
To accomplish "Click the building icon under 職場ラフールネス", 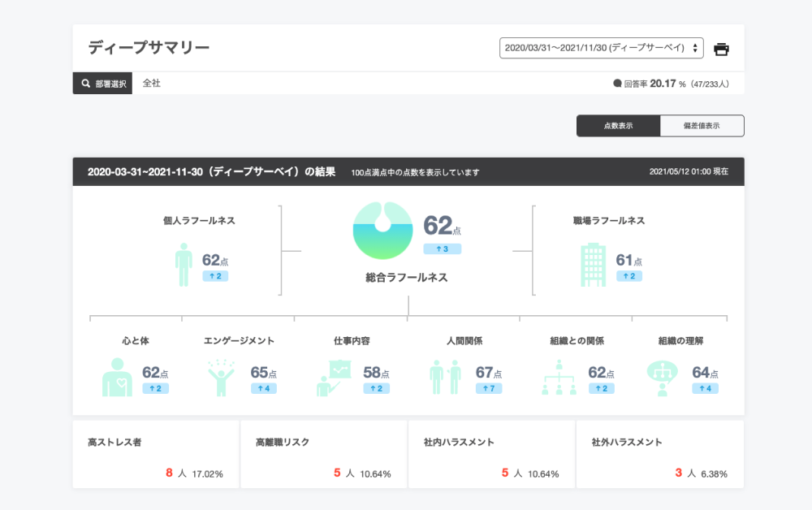I will (x=594, y=265).
